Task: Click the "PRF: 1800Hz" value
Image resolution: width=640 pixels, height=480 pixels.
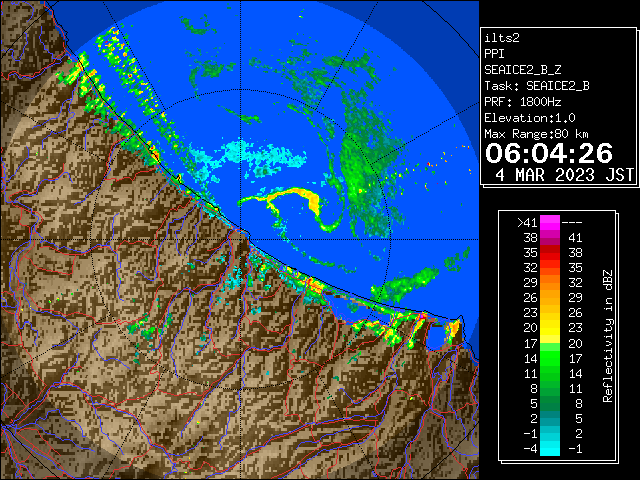Action: tap(522, 102)
